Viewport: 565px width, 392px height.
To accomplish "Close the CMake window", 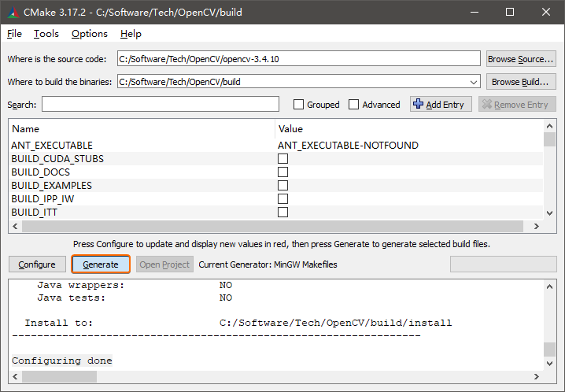I will coord(546,13).
